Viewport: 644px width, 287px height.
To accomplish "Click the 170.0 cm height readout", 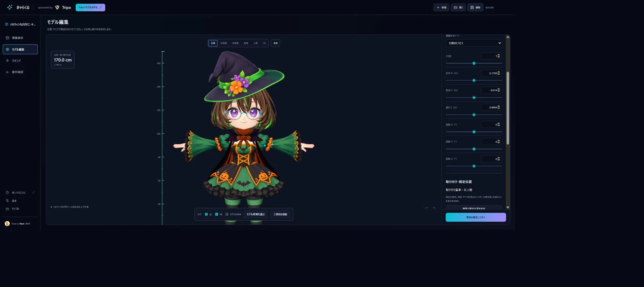I will click(63, 60).
